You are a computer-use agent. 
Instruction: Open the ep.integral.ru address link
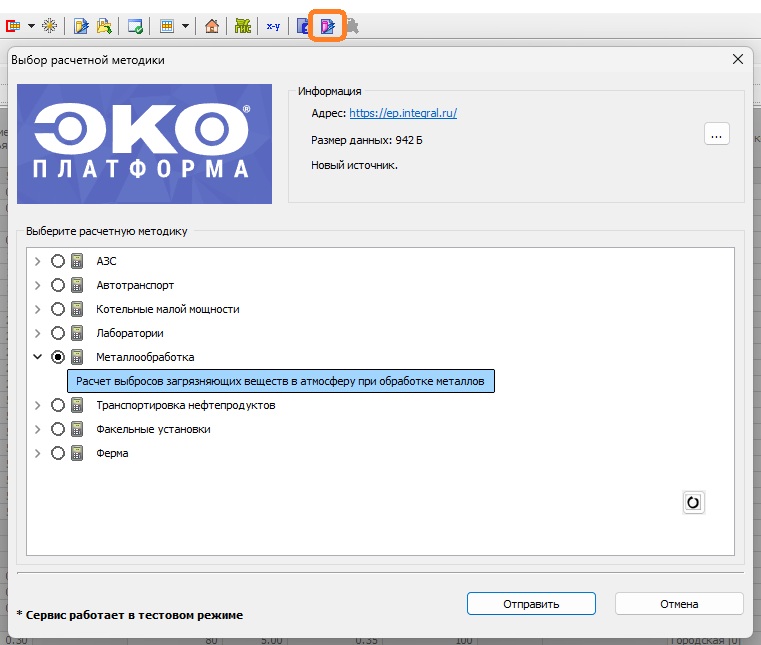point(403,114)
